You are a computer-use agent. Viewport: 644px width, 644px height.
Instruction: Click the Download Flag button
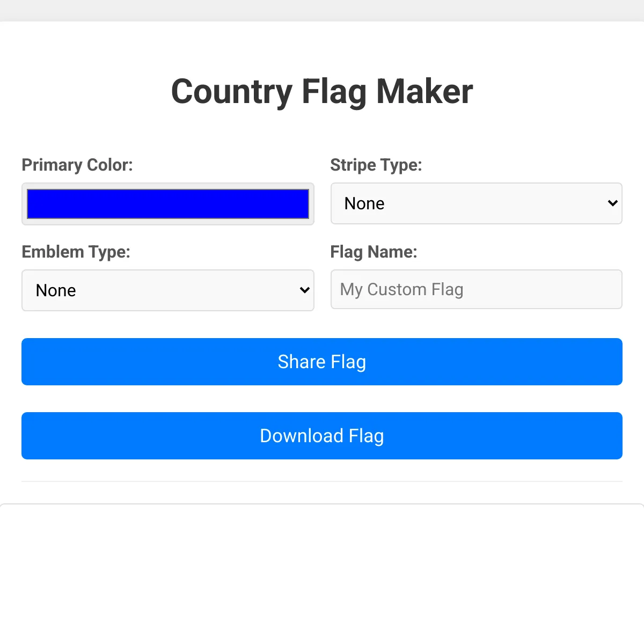tap(322, 436)
